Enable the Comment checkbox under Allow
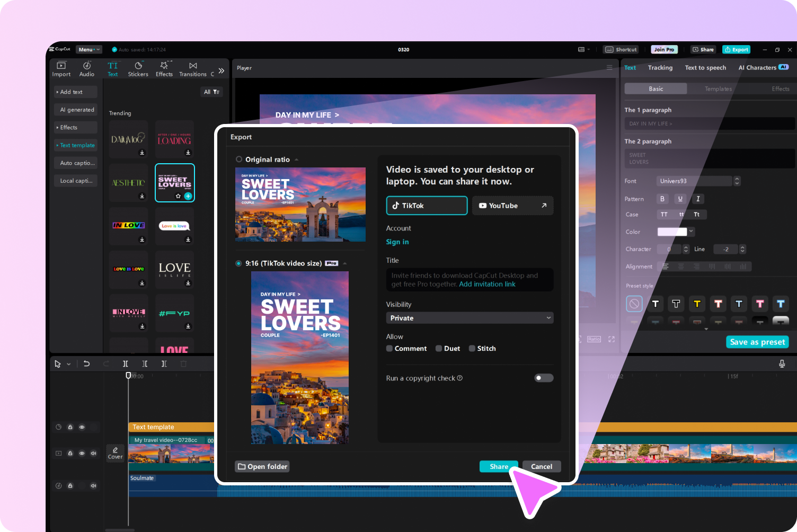797x532 pixels. click(x=389, y=348)
